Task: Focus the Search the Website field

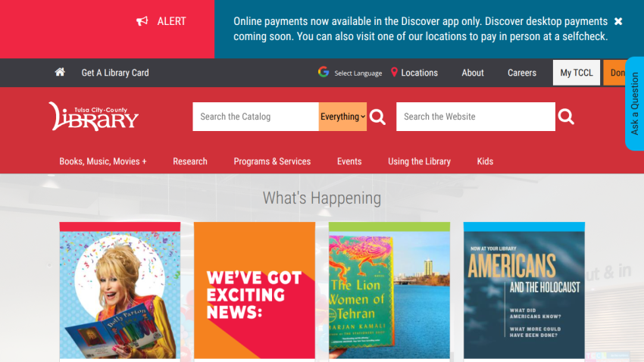Action: coord(476,117)
